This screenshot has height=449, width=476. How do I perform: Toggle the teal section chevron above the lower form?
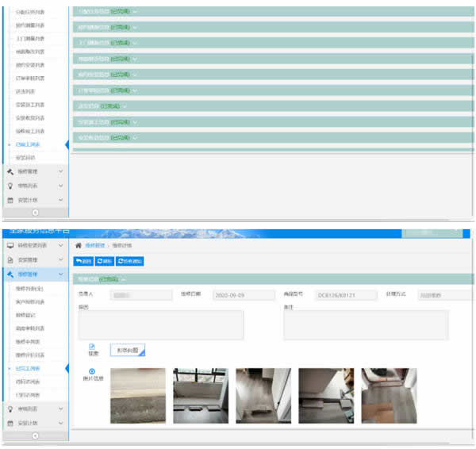123,279
